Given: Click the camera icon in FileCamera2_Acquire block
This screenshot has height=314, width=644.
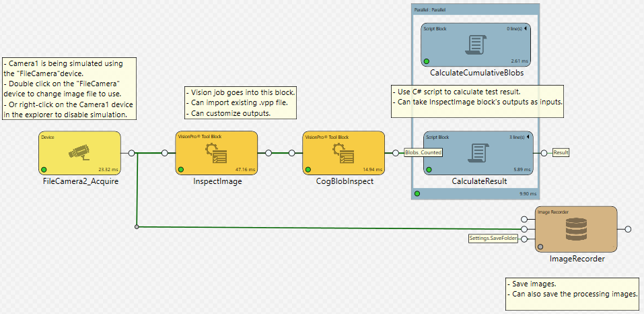Looking at the screenshot, I should [x=79, y=153].
